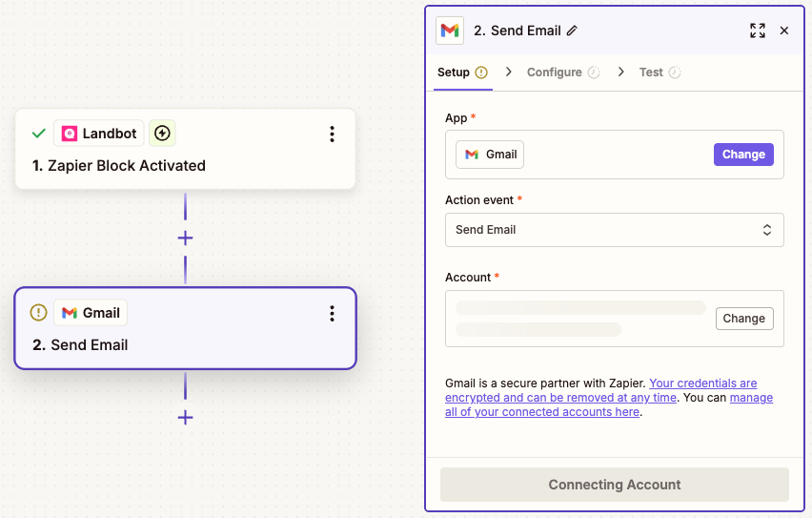Click the Gmail badge on step 2

[x=91, y=313]
